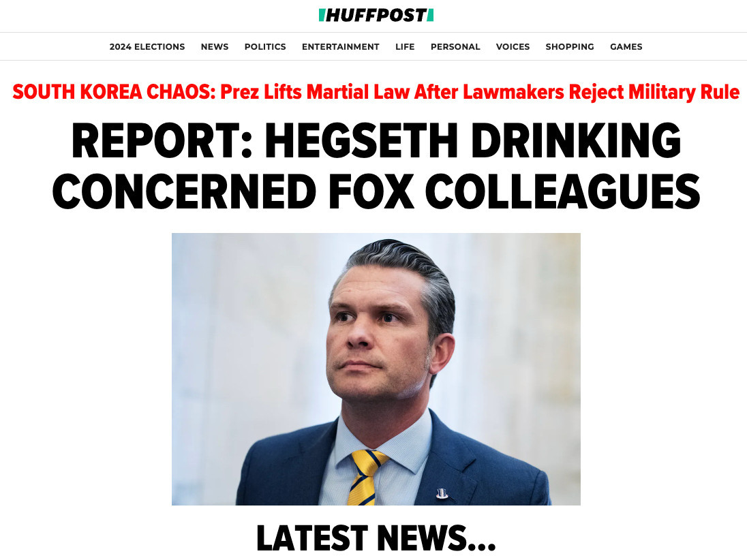Open the Voices section
The height and width of the screenshot is (560, 747).
tap(513, 46)
